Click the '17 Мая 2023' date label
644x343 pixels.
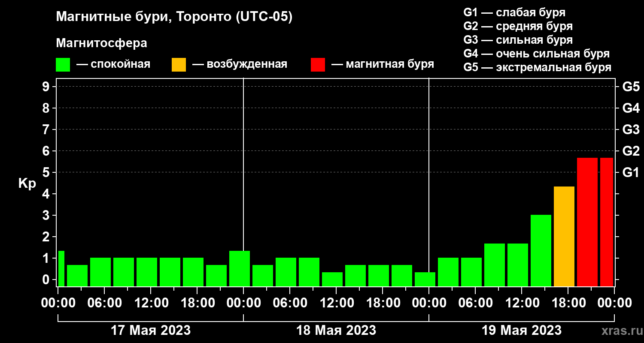[151, 330]
